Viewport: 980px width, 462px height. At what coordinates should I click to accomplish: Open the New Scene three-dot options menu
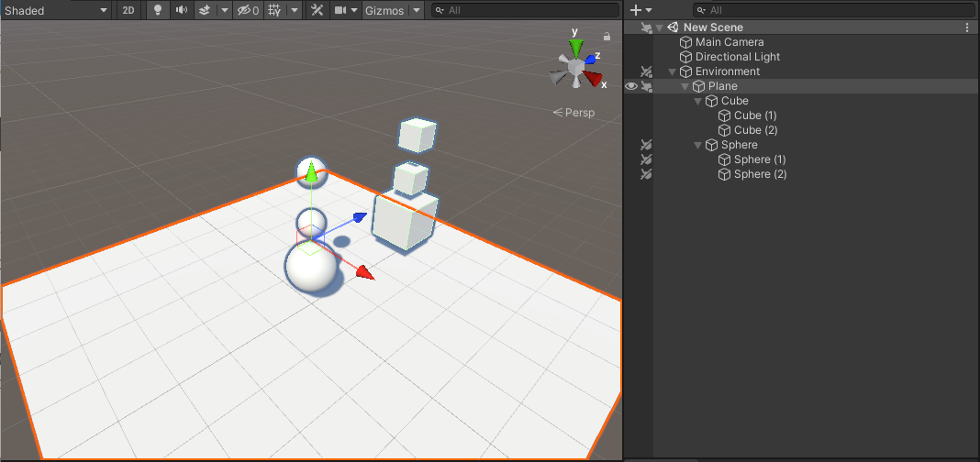967,27
